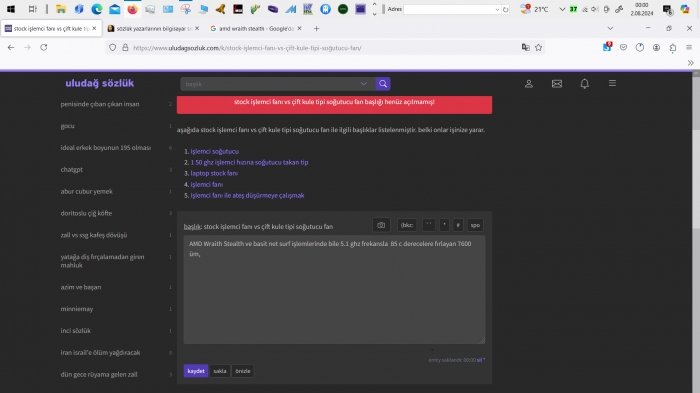Screen dimensions: 700x393
Task: Open the laptop stock fanı link
Action: coord(214,173)
